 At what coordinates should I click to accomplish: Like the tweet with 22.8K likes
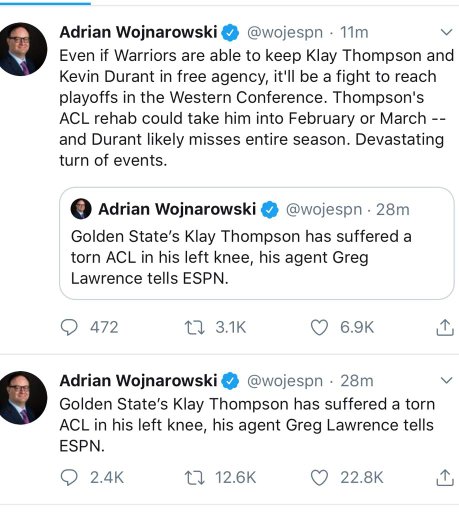tap(319, 477)
